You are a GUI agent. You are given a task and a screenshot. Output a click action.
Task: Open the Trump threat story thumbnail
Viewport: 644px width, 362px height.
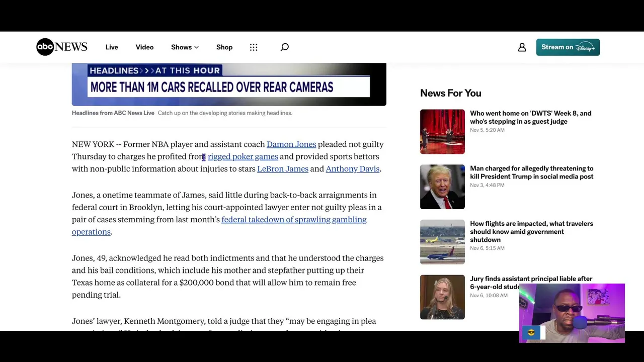click(442, 187)
